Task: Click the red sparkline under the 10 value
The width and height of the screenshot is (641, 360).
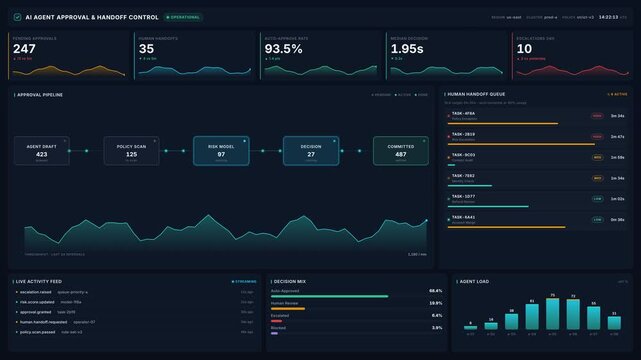Action: (x=572, y=71)
